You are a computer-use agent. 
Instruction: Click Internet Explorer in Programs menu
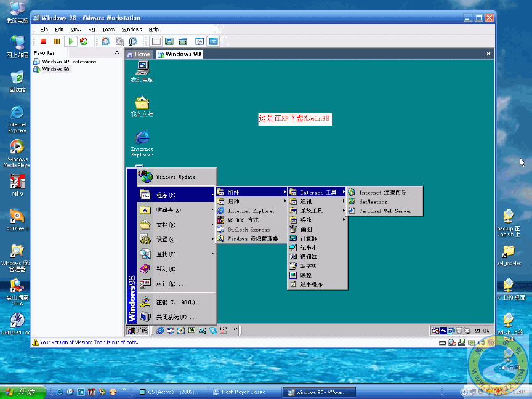coord(251,211)
